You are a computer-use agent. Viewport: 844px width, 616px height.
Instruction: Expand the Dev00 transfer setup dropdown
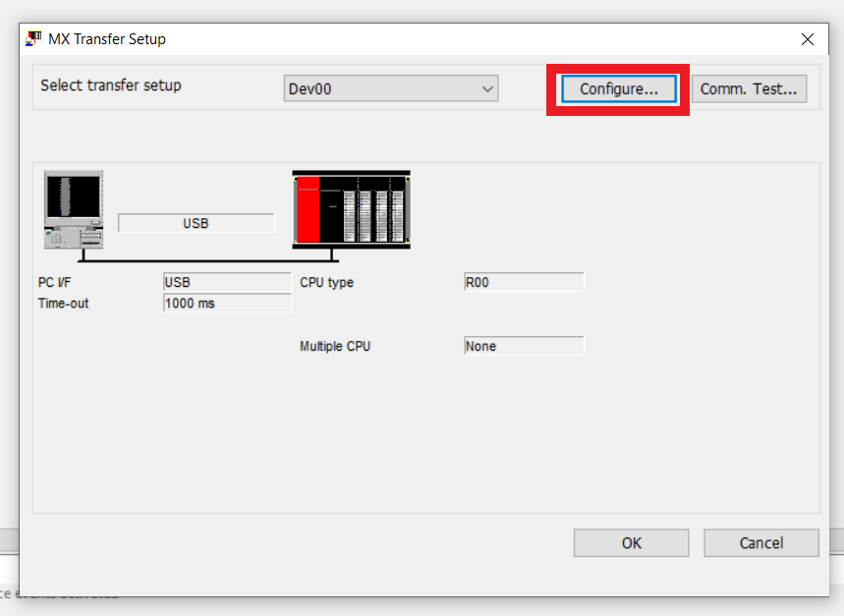tap(391, 88)
